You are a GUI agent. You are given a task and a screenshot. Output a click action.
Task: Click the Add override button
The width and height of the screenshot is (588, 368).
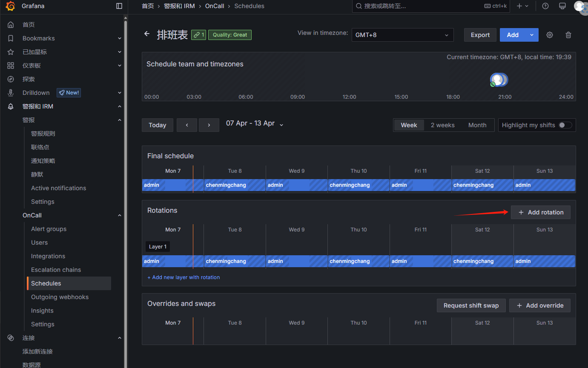click(x=540, y=305)
